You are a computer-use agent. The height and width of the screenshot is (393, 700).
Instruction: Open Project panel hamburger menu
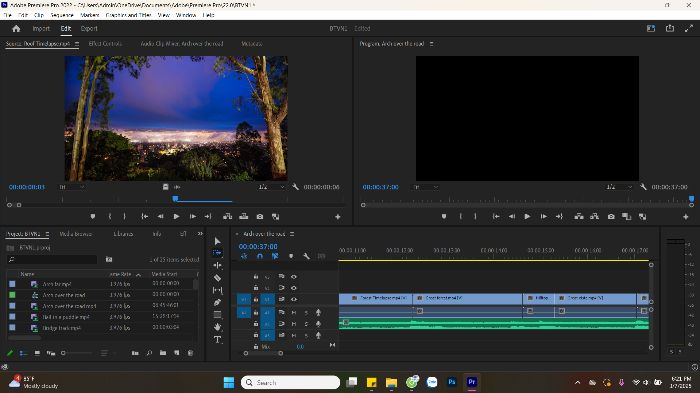[47, 234]
